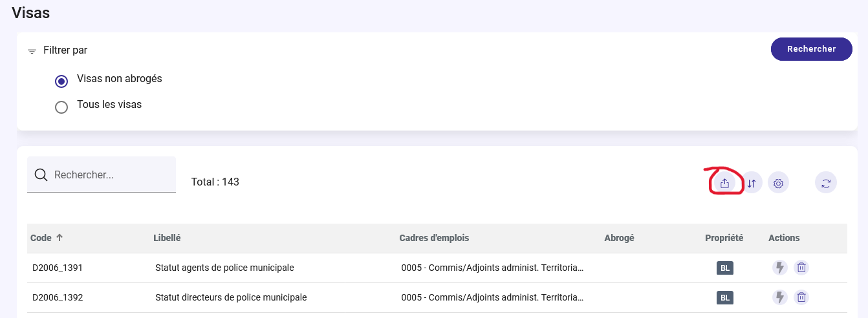868x318 pixels.
Task: Sort table by Libellé column header
Action: coord(167,238)
